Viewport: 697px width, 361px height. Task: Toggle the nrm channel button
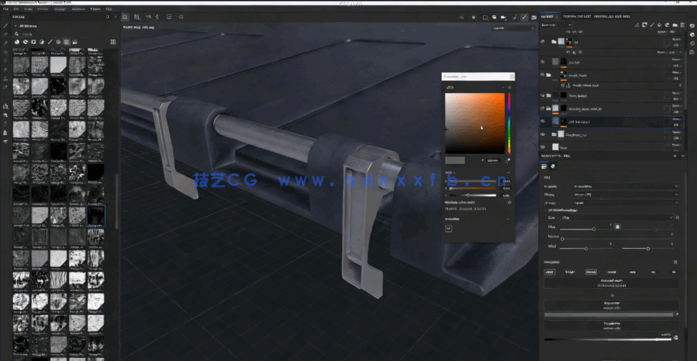tap(633, 272)
